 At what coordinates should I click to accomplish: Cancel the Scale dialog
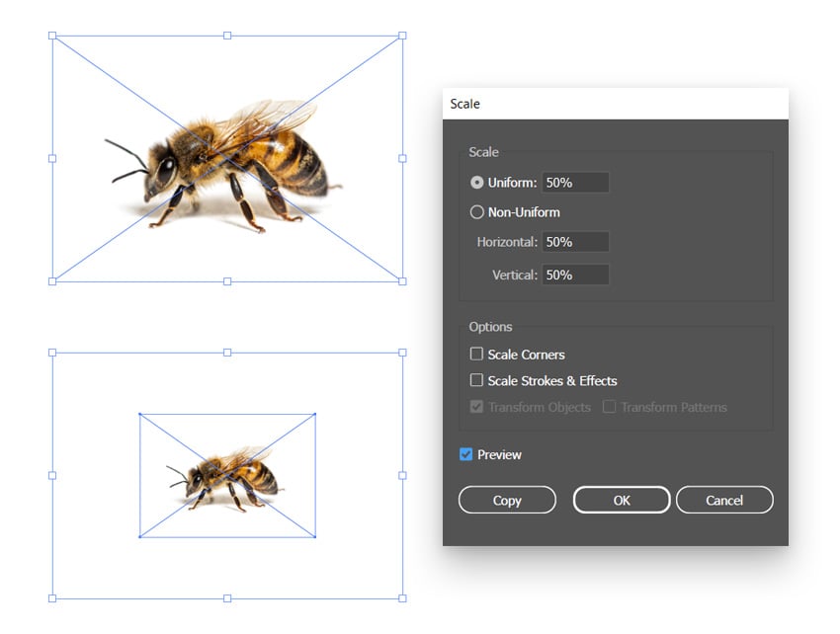coord(724,501)
